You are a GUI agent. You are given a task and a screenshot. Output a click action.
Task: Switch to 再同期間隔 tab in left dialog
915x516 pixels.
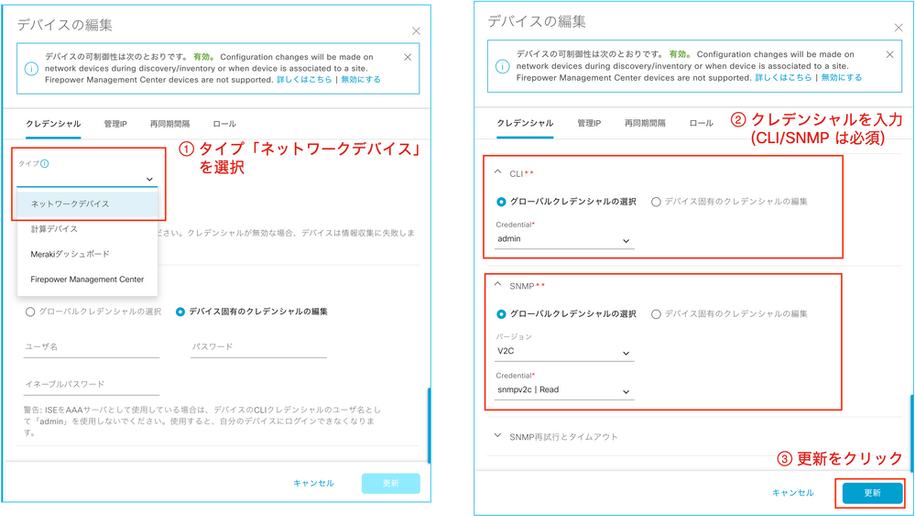[170, 124]
